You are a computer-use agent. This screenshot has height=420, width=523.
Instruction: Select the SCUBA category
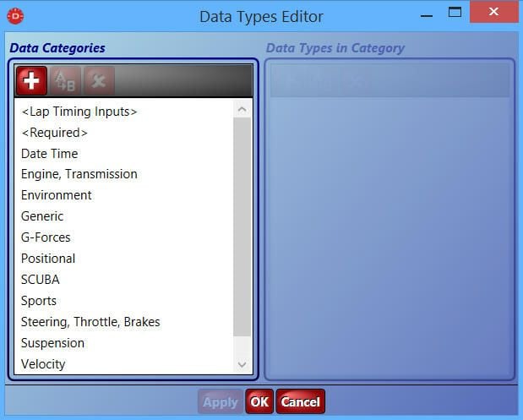tap(124, 280)
